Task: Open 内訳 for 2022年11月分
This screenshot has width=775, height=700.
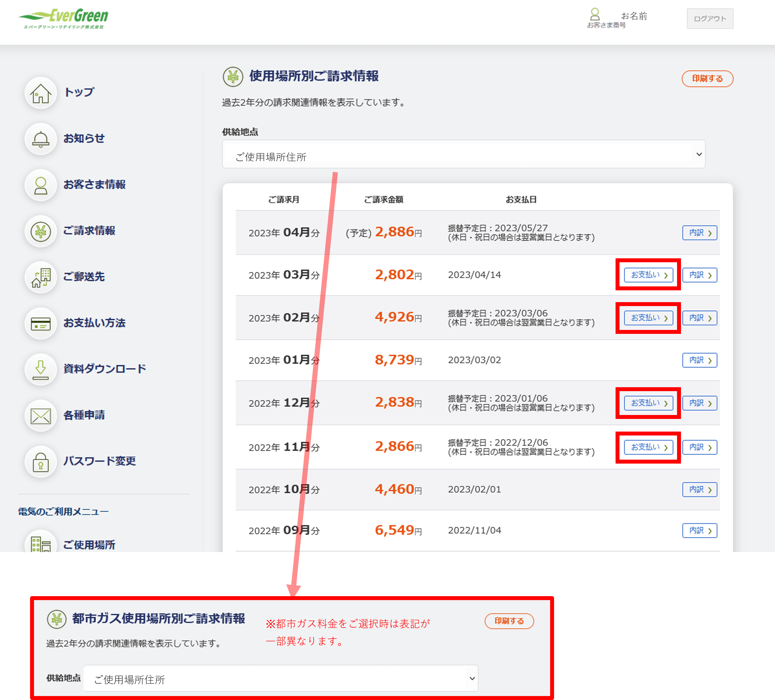Action: point(699,448)
